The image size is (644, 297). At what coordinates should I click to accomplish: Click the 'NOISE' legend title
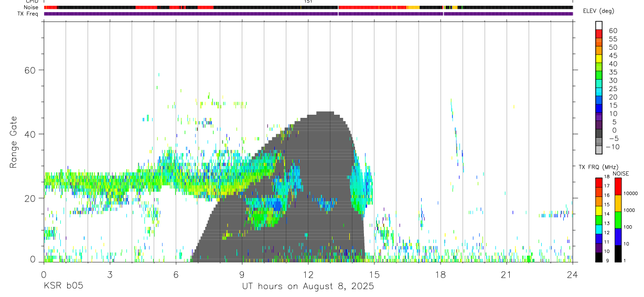pos(621,173)
